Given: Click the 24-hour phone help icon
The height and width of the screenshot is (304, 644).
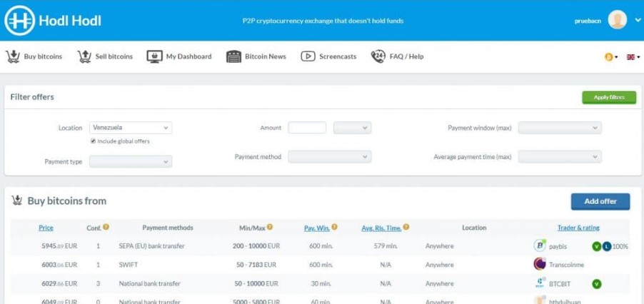Looking at the screenshot, I should [x=378, y=56].
